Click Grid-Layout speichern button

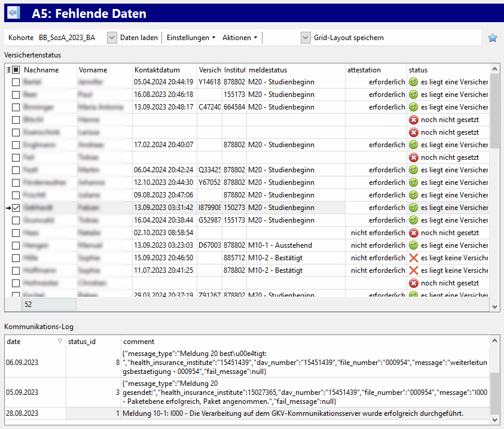click(349, 38)
